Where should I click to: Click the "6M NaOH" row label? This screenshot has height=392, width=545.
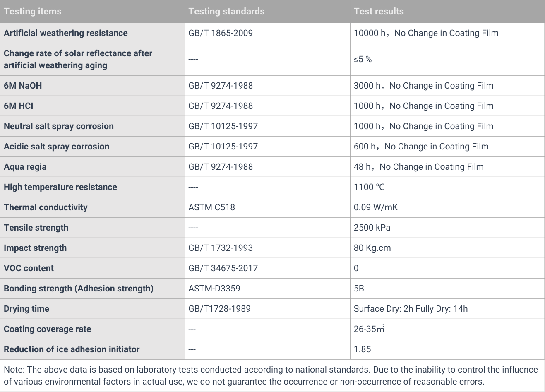(23, 86)
